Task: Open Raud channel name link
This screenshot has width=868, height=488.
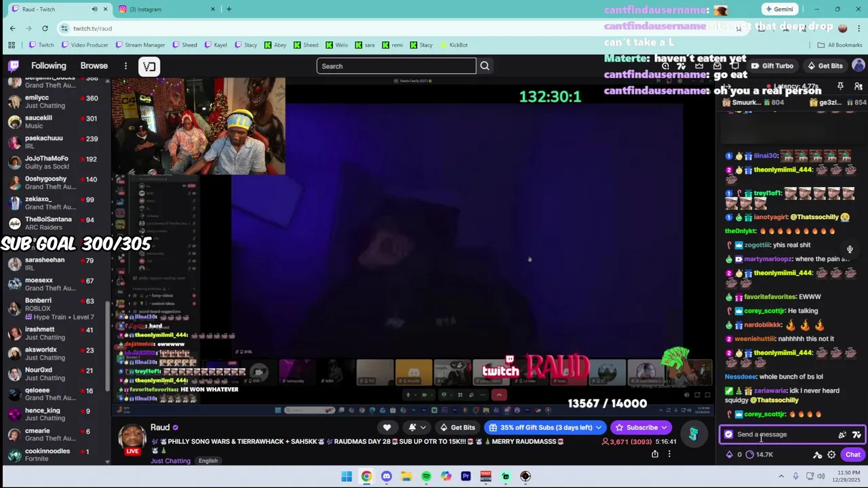Action: point(160,427)
